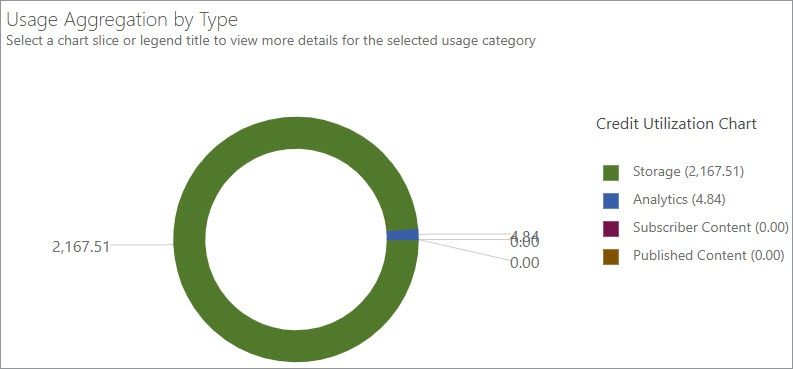Click the lowest 0.00 data label
Screen dimensions: 793x369
point(525,263)
